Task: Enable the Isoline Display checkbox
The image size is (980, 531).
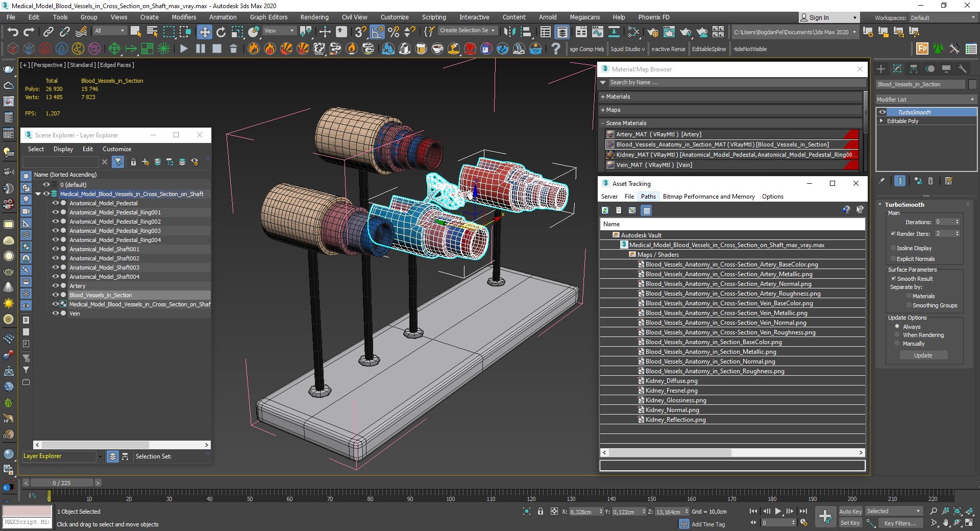Action: tap(893, 248)
